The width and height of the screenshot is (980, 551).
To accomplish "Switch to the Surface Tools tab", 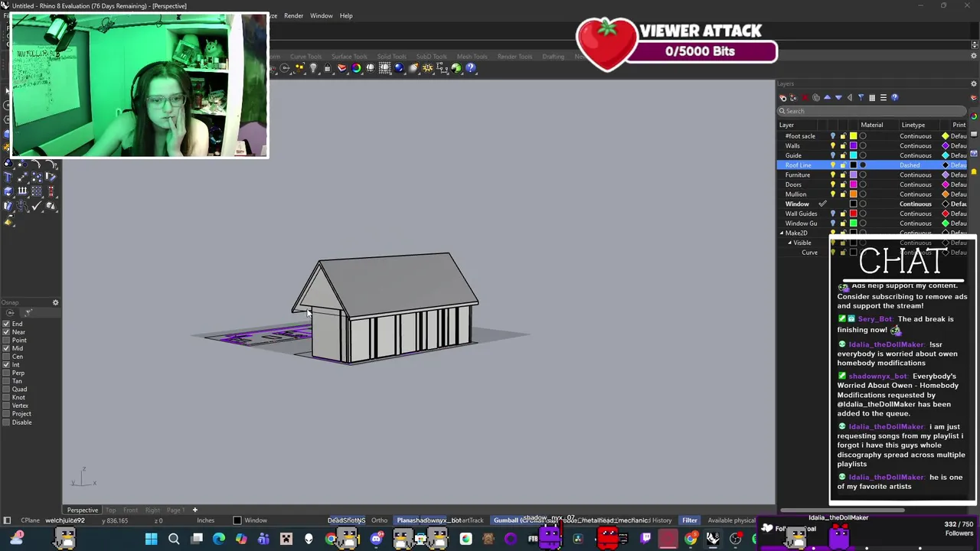I will 349,57.
